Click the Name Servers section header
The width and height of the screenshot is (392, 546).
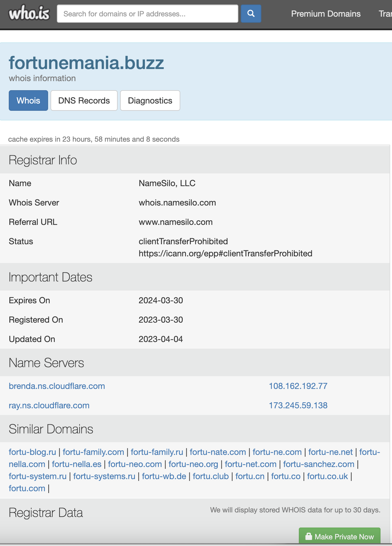point(46,363)
